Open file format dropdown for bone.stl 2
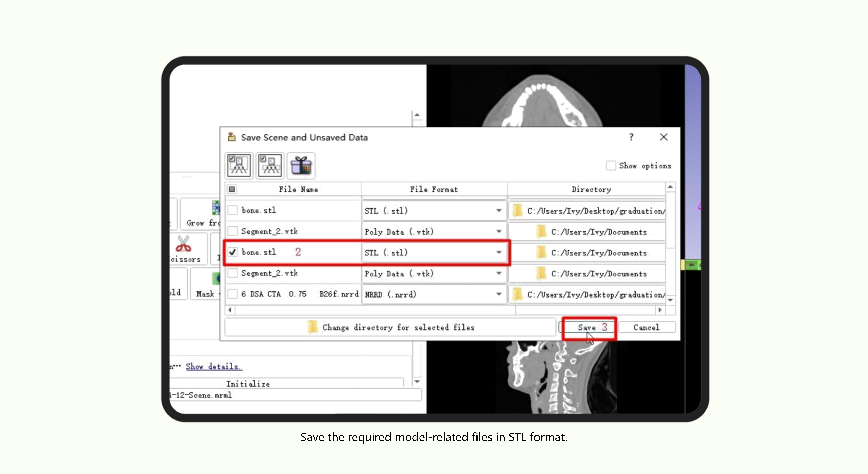 point(499,252)
